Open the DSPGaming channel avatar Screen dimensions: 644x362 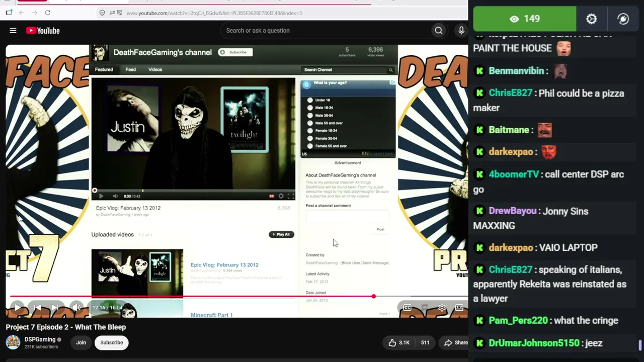[x=13, y=342]
